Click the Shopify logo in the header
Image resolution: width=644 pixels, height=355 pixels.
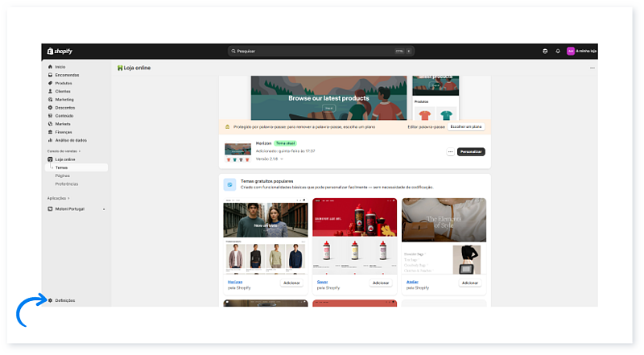[60, 51]
